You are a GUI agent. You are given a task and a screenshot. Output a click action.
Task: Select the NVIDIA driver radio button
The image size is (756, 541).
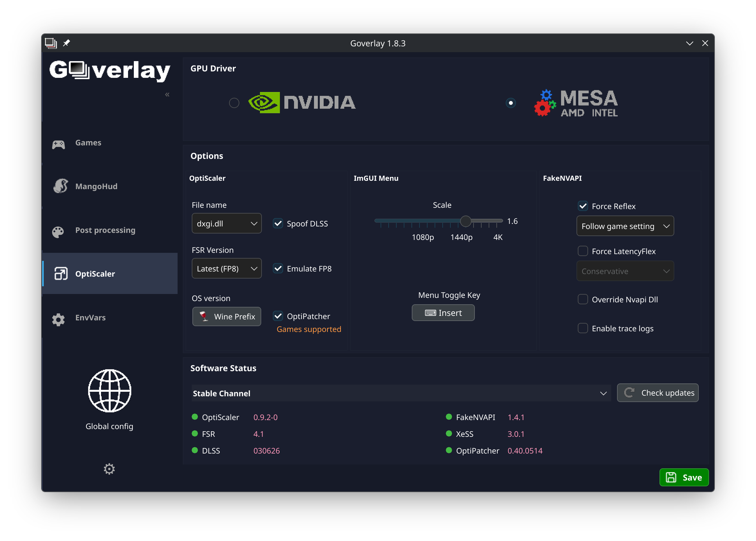pyautogui.click(x=234, y=103)
